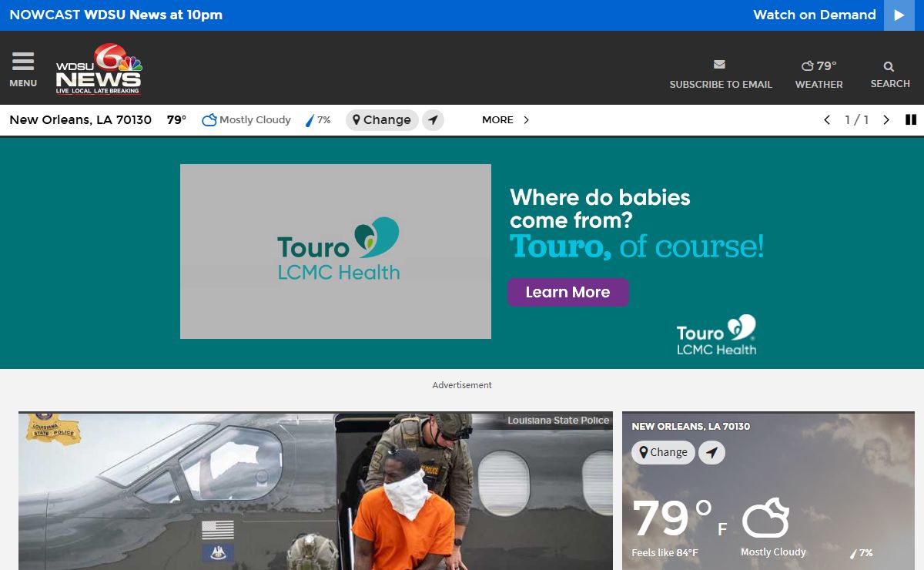Open the Louisiana State Police story photo
This screenshot has width=924, height=570.
point(316,491)
